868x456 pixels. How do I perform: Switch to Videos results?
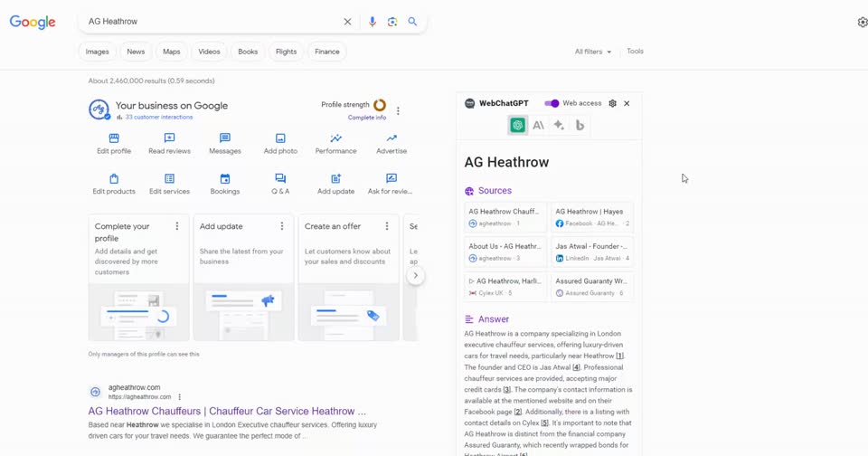[209, 52]
